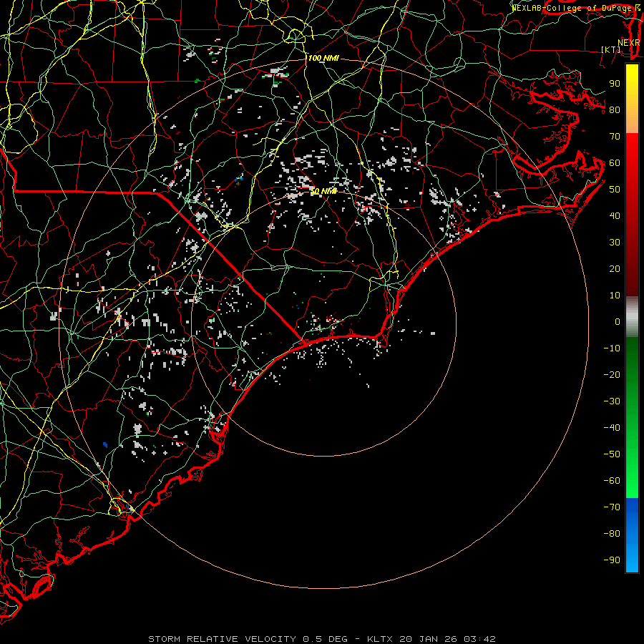Viewport: 644px width, 644px height.
Task: Click the -90 value on the velocity scale
Action: pyautogui.click(x=612, y=560)
